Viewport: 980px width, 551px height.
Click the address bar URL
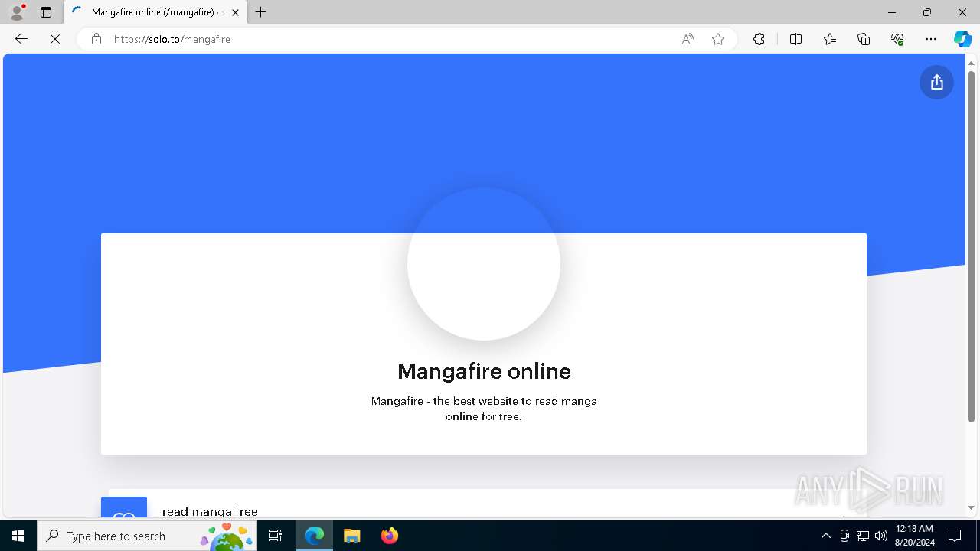(171, 39)
